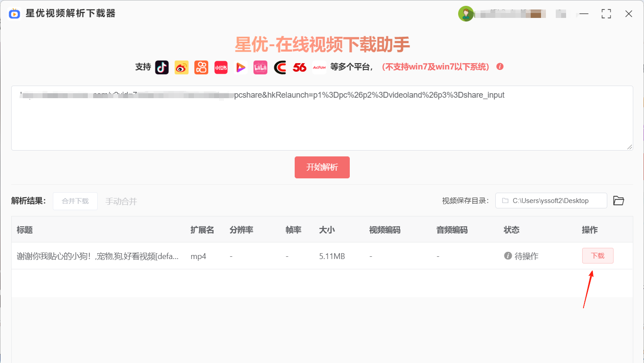Click the video title 谢谢你我贴心的小狗 cell
The width and height of the screenshot is (644, 363).
(98, 256)
